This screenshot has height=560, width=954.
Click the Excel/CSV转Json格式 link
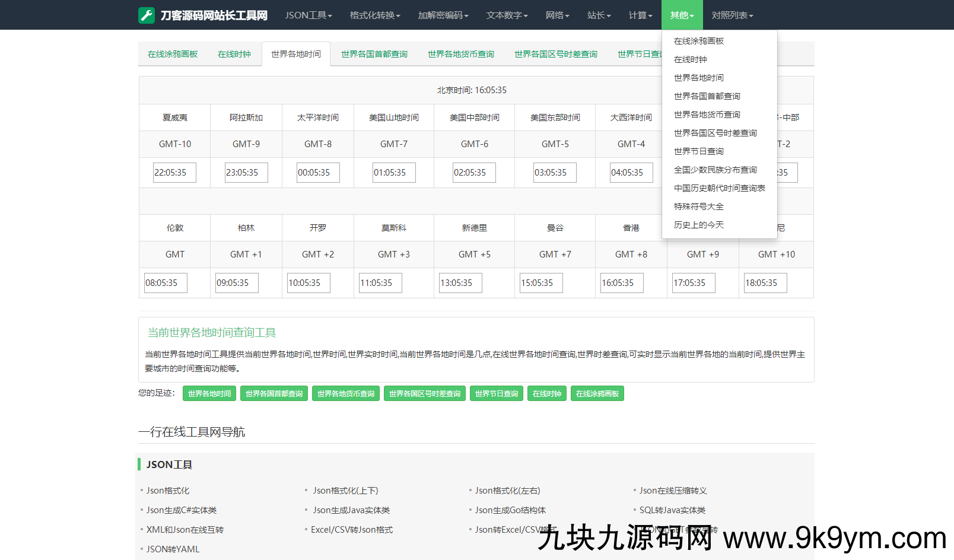coord(352,530)
